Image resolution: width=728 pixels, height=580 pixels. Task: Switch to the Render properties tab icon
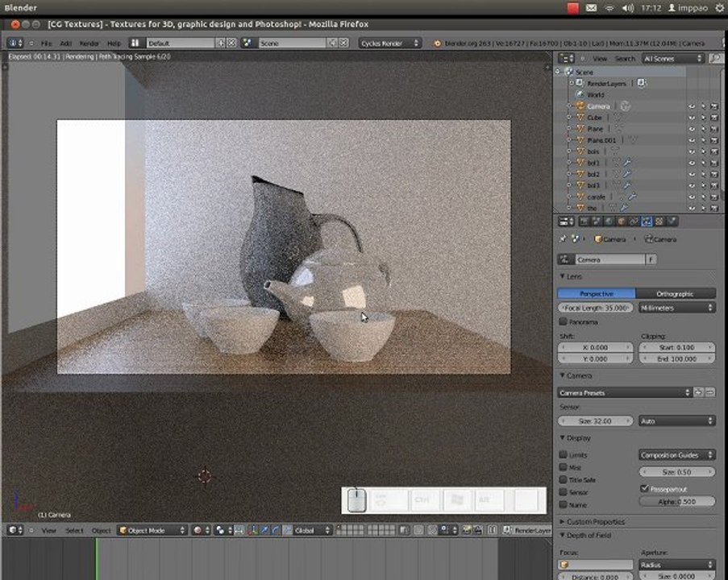tap(584, 222)
